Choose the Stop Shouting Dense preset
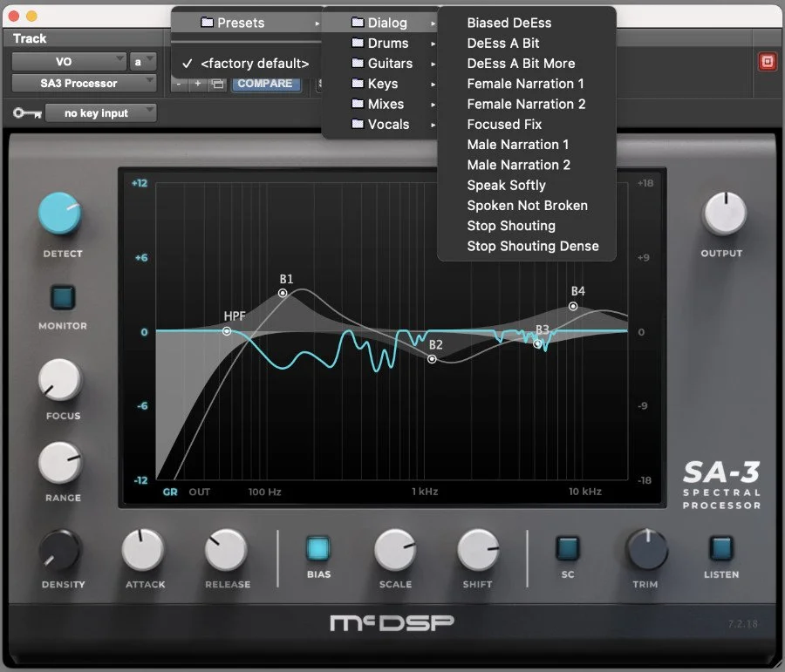This screenshot has height=672, width=785. 533,246
